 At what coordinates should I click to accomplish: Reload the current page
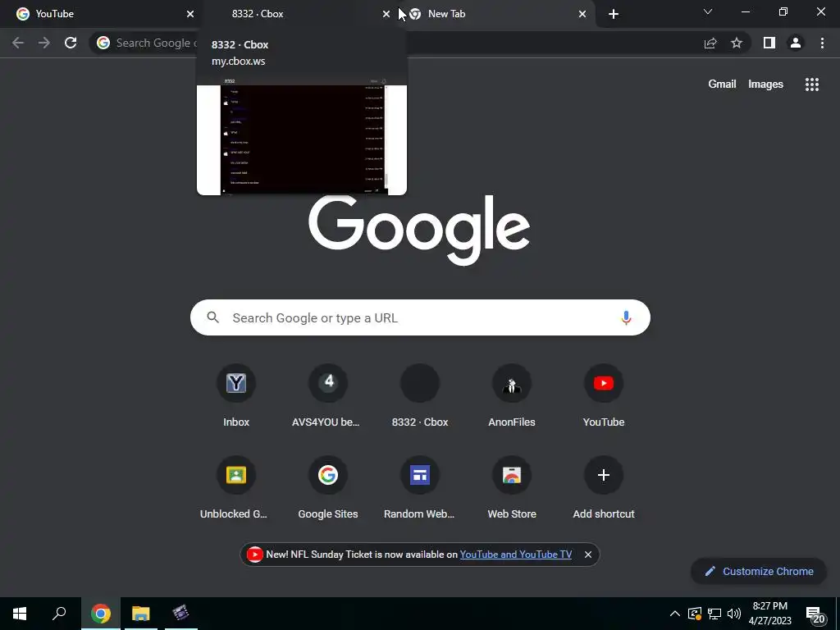coord(71,43)
